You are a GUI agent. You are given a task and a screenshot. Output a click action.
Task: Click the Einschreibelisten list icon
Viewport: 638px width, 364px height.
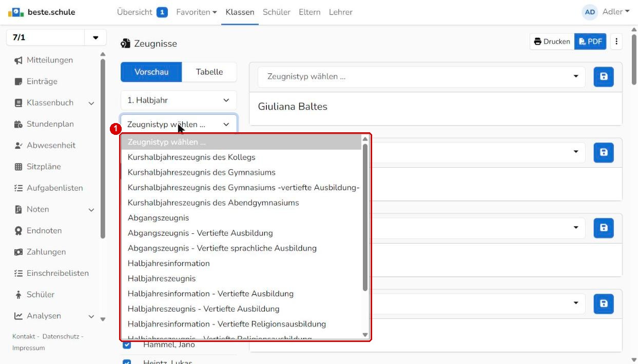[18, 273]
